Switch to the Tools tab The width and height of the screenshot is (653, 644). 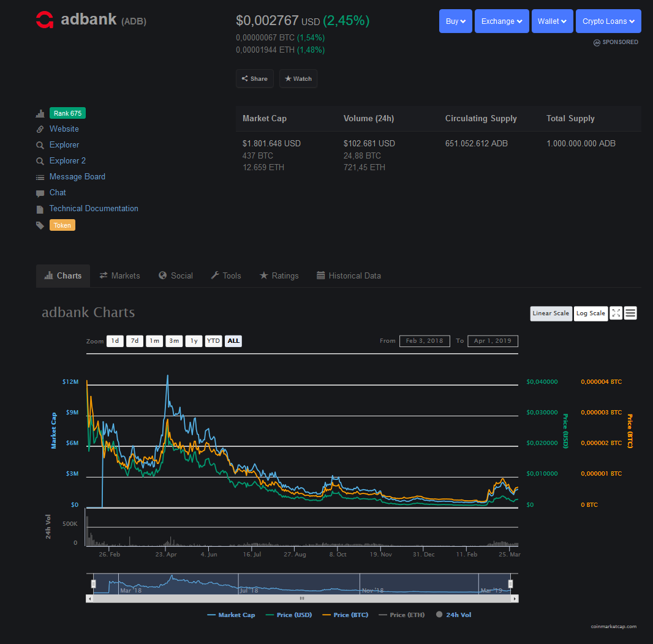tap(226, 275)
